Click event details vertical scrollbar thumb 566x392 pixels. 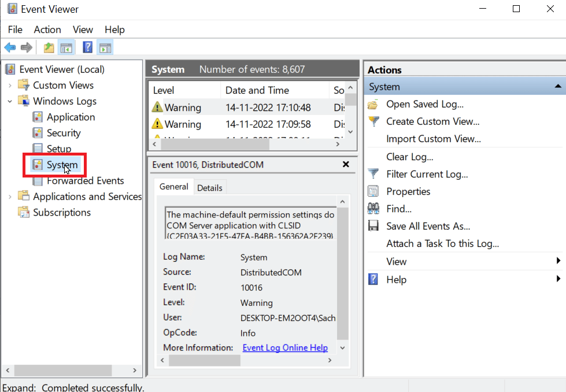[x=343, y=273]
